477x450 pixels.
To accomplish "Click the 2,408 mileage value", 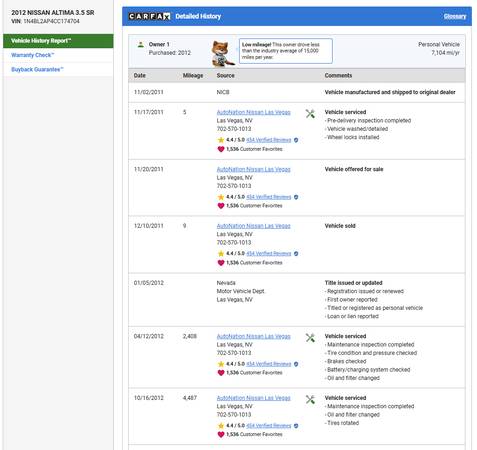I will coord(190,336).
